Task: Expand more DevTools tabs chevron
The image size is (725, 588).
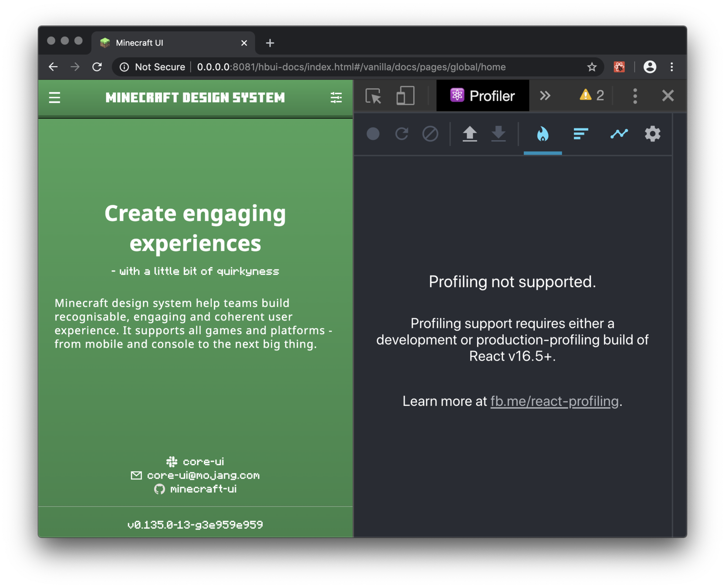Action: [x=545, y=96]
